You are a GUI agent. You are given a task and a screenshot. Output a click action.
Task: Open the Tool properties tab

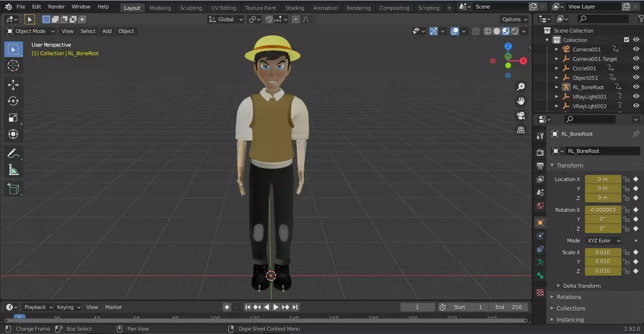[540, 136]
